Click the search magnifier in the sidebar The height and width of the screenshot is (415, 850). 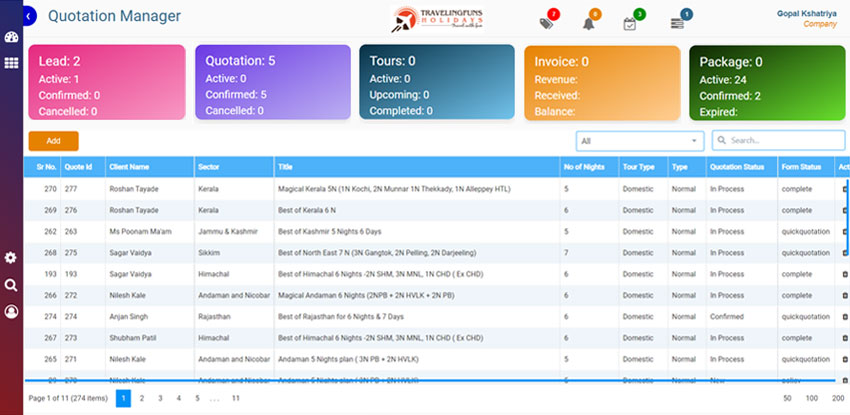pyautogui.click(x=11, y=285)
